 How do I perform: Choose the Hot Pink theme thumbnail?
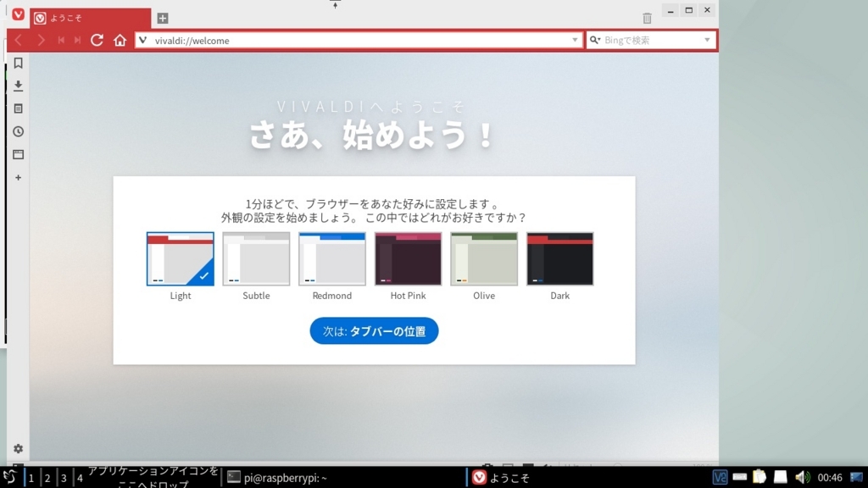point(408,259)
